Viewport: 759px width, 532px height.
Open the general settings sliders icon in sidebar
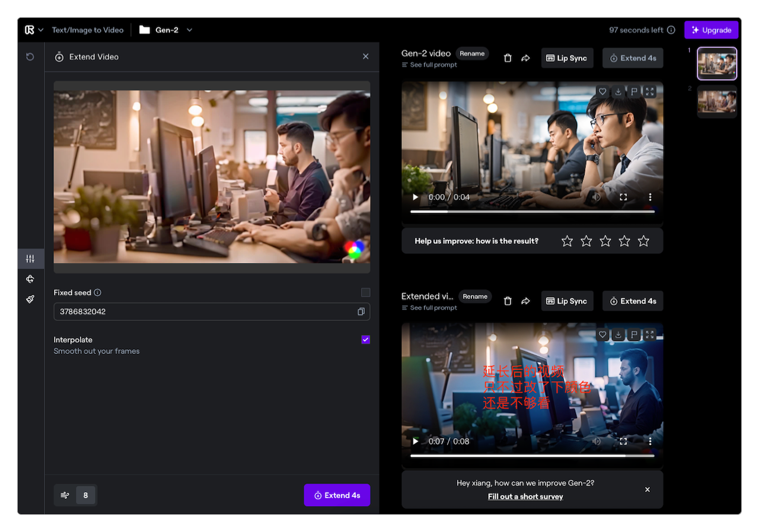pyautogui.click(x=30, y=259)
